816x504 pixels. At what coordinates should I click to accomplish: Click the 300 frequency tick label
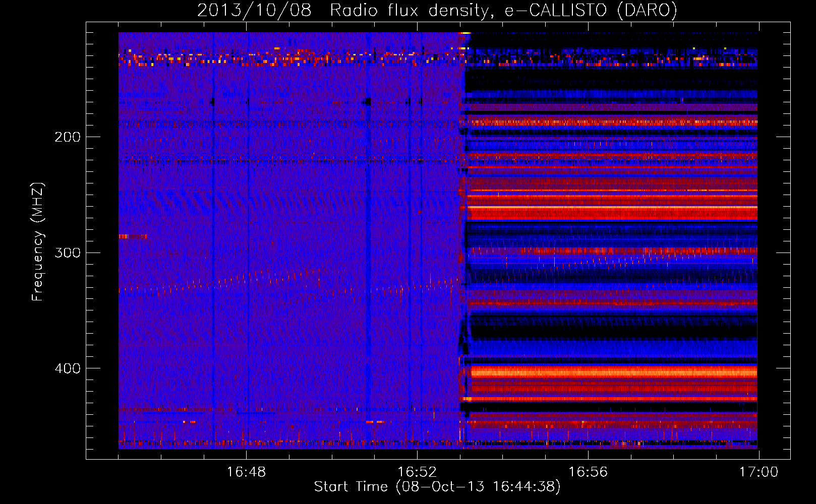[68, 253]
